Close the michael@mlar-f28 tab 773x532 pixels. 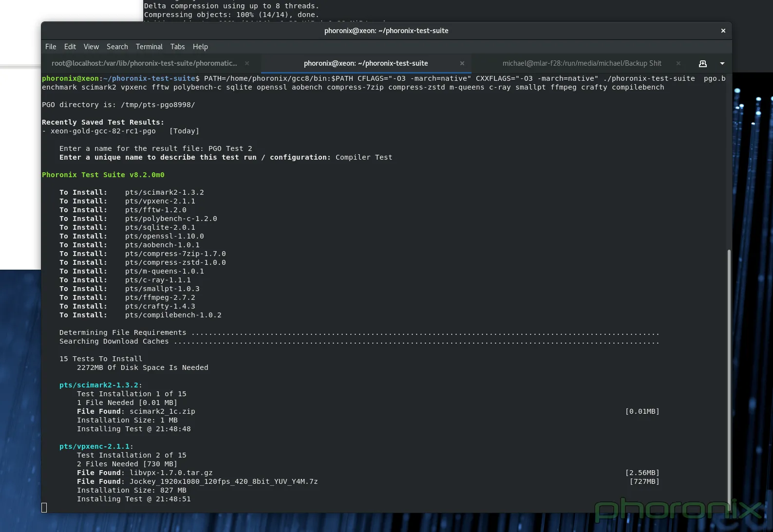(x=678, y=63)
